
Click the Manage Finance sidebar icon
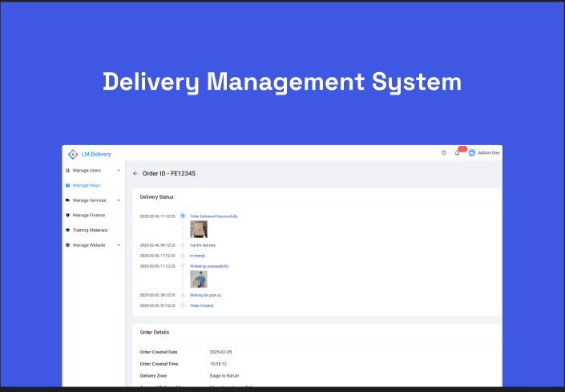tap(67, 215)
